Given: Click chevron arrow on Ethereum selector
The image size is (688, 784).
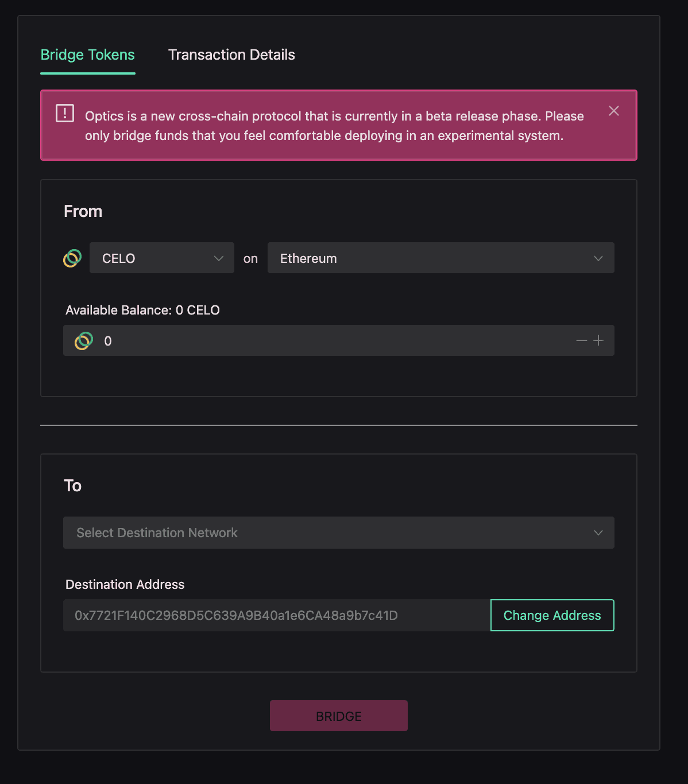Looking at the screenshot, I should (598, 258).
